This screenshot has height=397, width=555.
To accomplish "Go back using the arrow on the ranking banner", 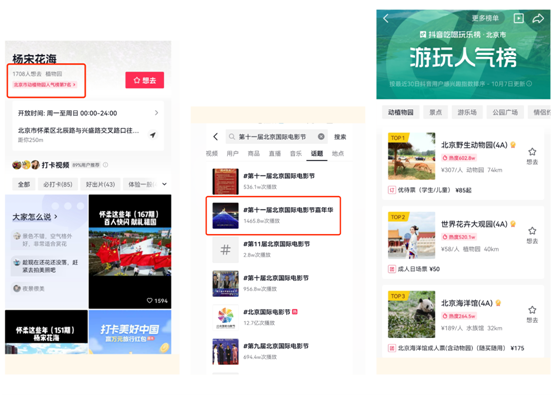I will click(386, 18).
